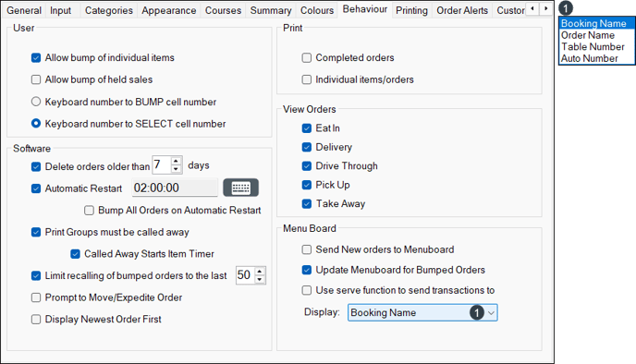Open the partially visible Custom tab
This screenshot has height=364, width=636.
(x=510, y=10)
